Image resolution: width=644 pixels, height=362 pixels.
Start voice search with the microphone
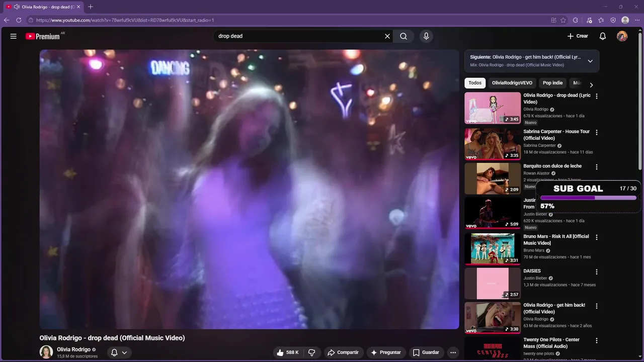[x=426, y=36]
